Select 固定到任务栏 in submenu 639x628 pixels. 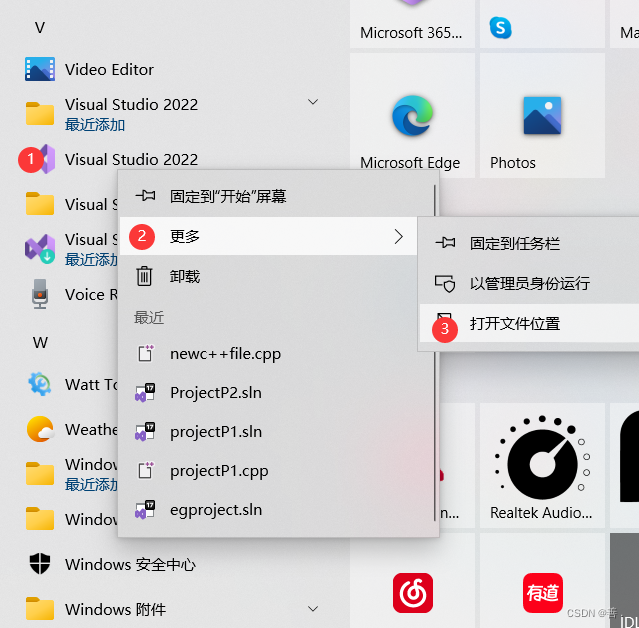coord(529,243)
